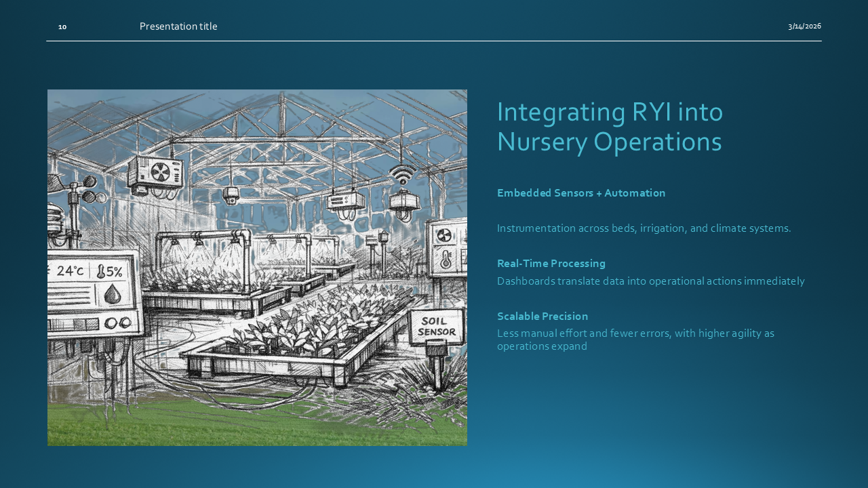868x488 pixels.
Task: Click the Embedded Sensors + Automation heading
Action: [x=581, y=193]
